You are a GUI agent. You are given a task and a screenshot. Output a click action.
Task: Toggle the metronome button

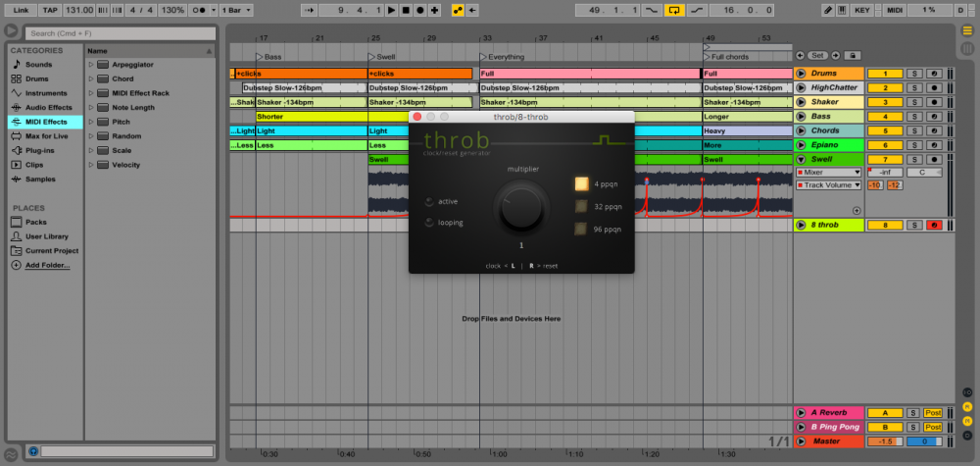[199, 10]
